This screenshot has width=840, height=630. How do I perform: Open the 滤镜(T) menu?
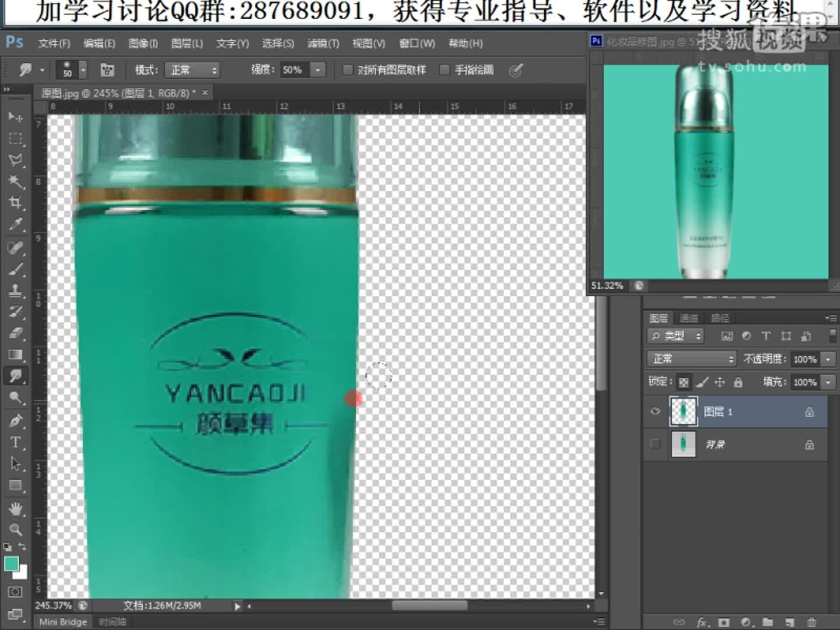[323, 44]
